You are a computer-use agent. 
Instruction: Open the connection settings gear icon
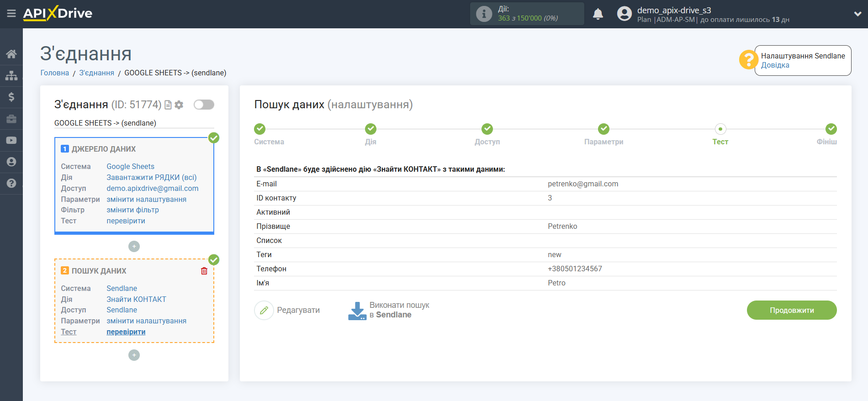point(179,105)
